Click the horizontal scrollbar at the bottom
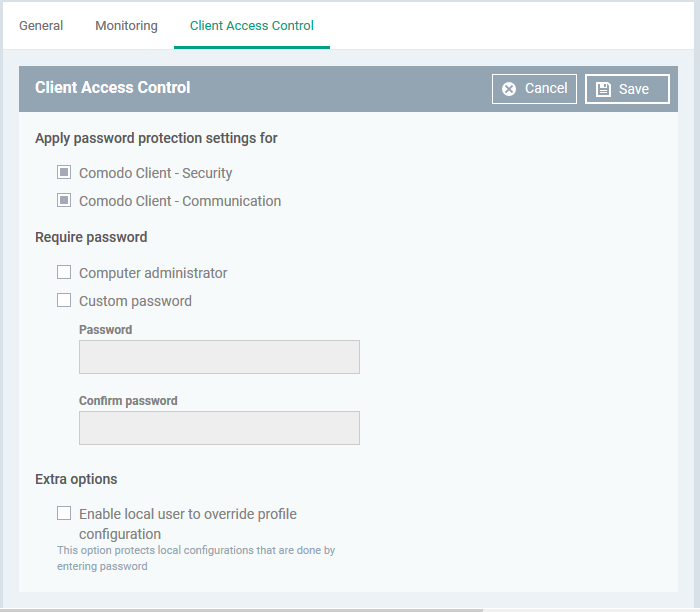Image resolution: width=700 pixels, height=612 pixels. (x=241, y=610)
